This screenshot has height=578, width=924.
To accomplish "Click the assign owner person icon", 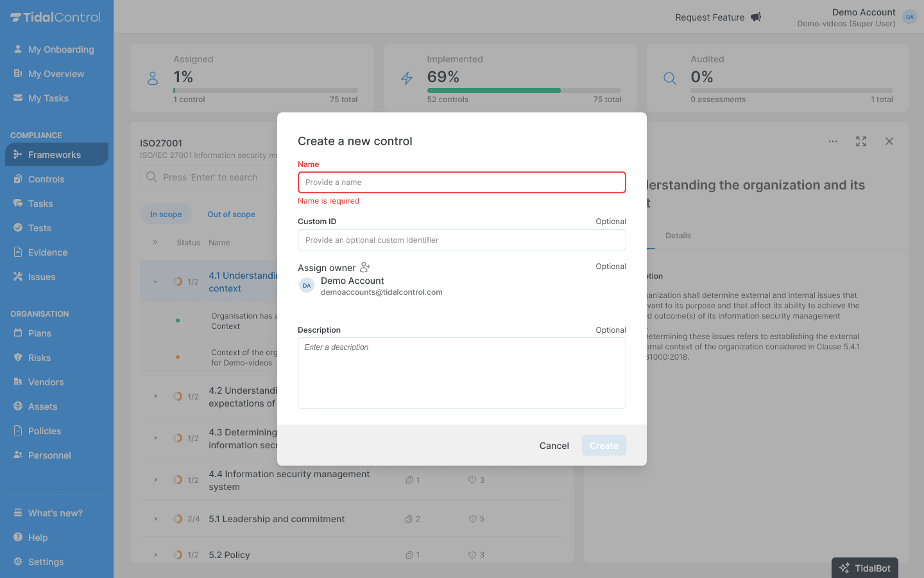I will click(x=364, y=267).
